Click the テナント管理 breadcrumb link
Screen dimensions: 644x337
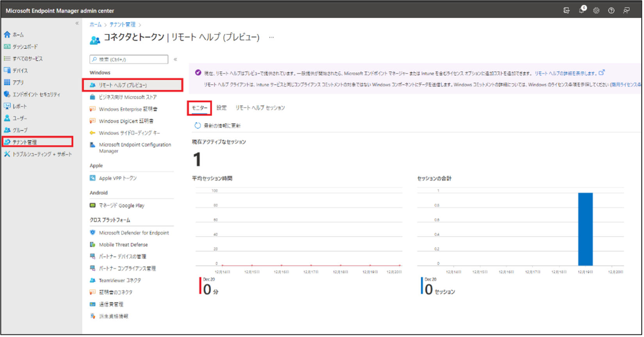122,25
